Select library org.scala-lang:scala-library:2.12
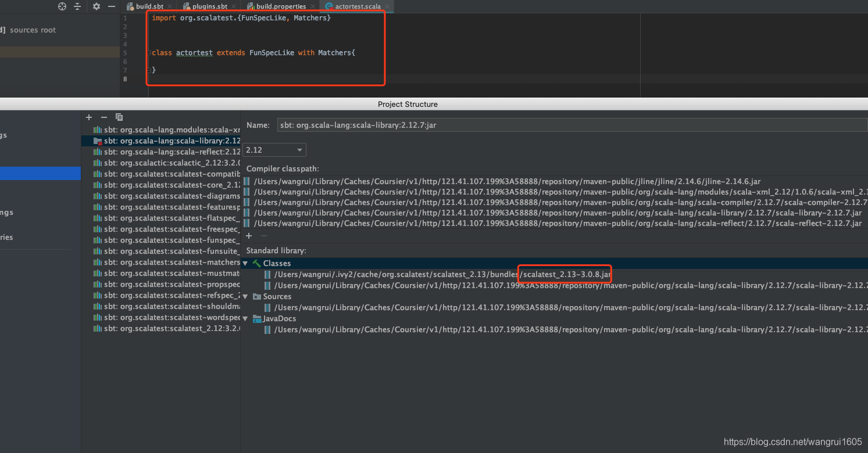 161,141
